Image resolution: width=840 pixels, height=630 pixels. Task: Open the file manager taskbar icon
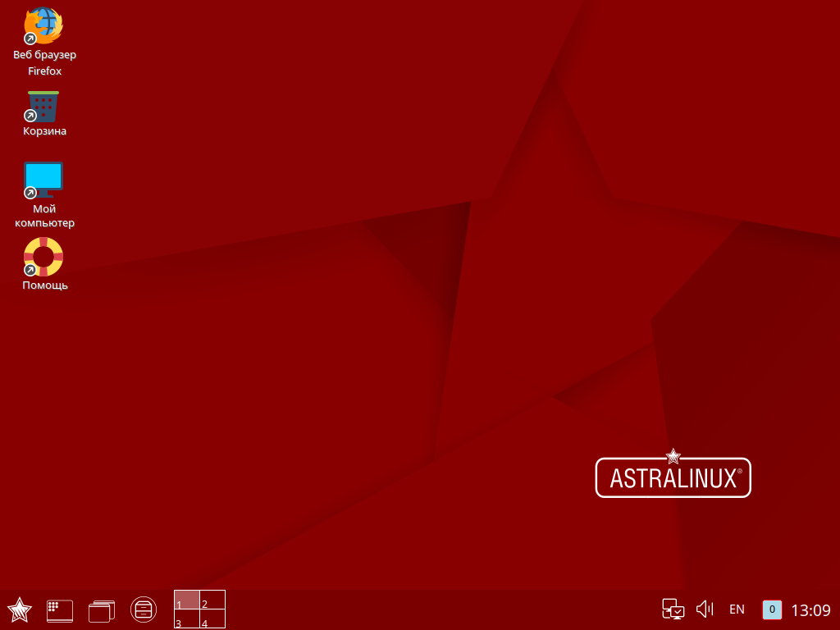pos(144,609)
